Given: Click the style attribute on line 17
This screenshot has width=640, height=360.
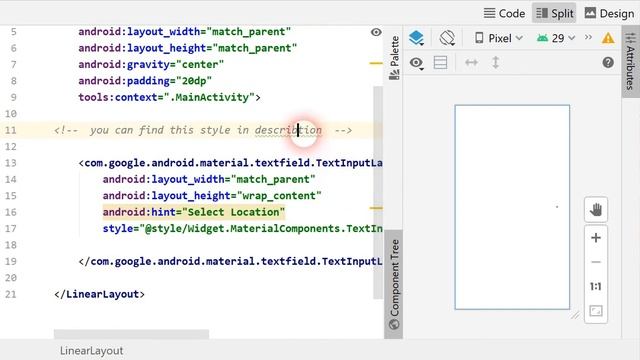Looking at the screenshot, I should pyautogui.click(x=243, y=229).
